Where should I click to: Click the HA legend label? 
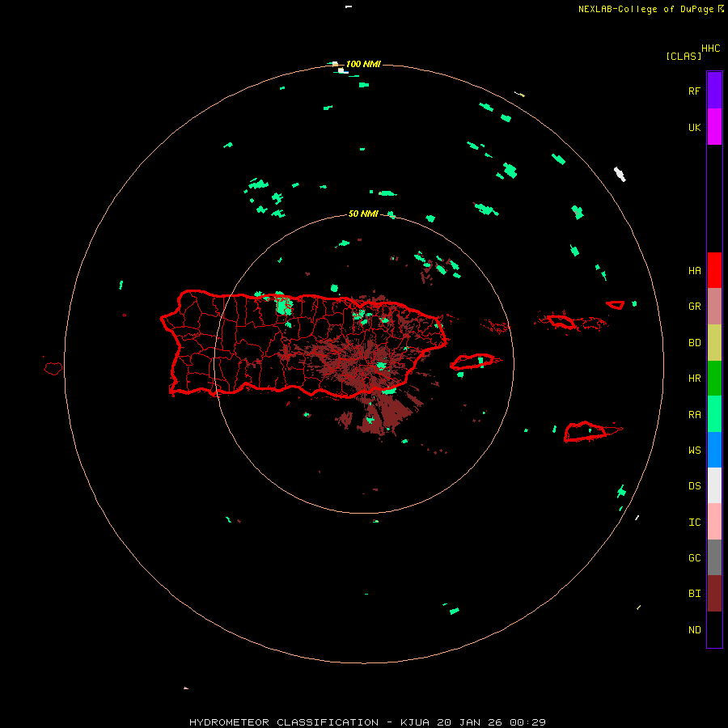pyautogui.click(x=694, y=270)
